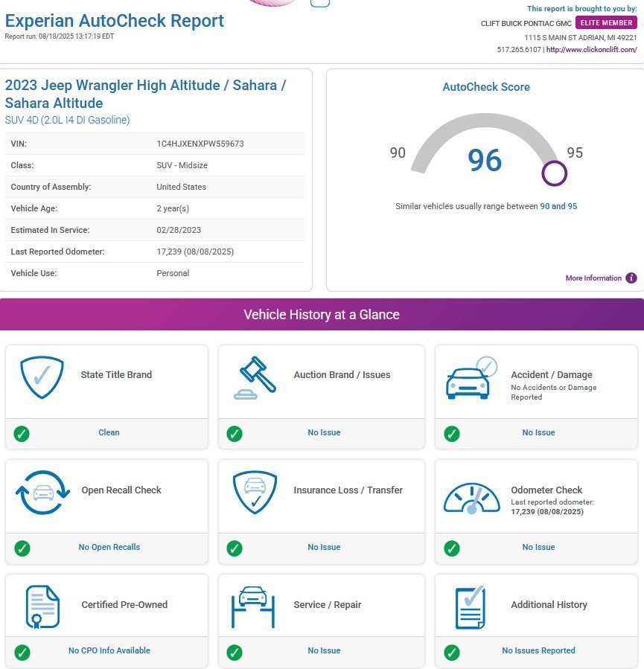Viewport: 644px width, 669px height.
Task: Click the Auction Brand gavel icon
Action: [x=255, y=378]
